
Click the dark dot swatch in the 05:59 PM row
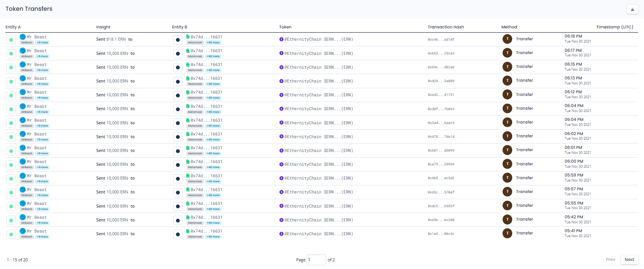tap(178, 178)
